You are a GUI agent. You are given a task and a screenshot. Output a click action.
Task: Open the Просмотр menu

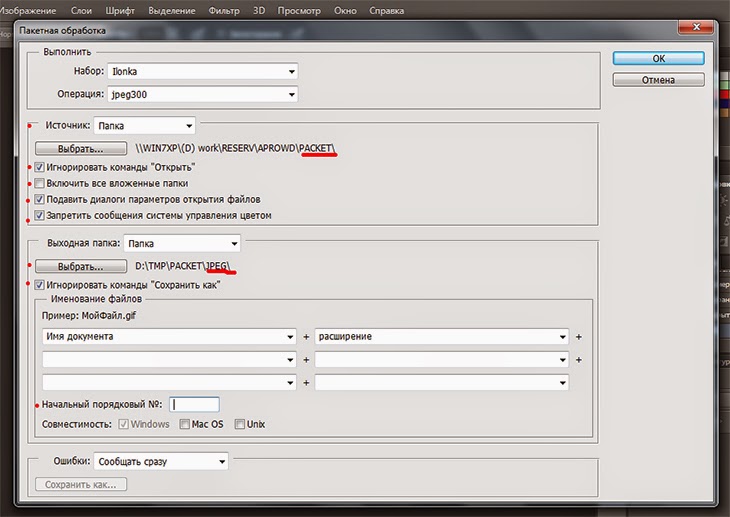pos(299,11)
